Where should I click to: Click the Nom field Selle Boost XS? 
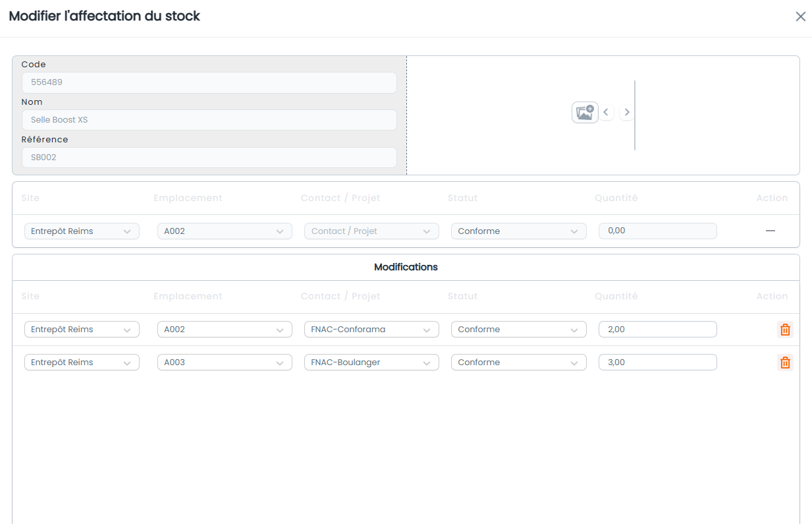[x=209, y=120]
